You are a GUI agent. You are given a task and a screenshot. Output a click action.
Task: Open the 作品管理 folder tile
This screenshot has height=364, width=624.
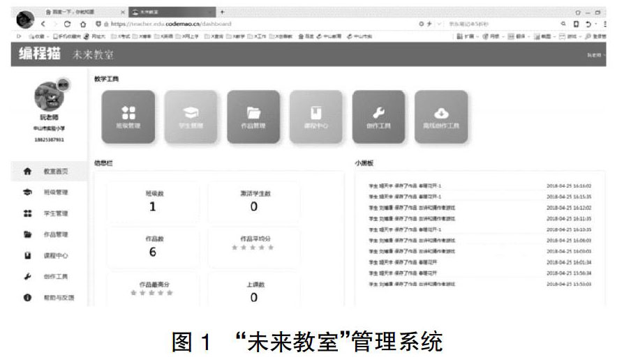click(x=253, y=117)
